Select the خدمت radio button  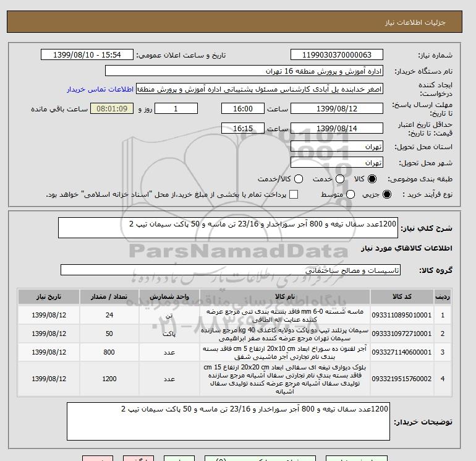(x=340, y=179)
